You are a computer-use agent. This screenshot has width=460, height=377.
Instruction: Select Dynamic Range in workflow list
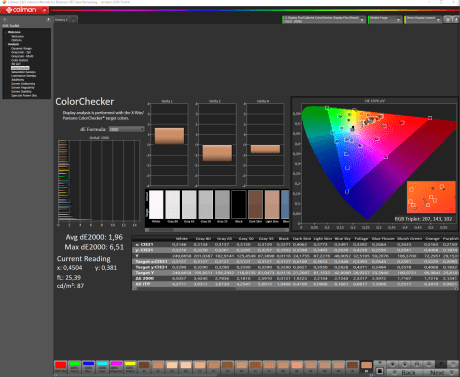click(21, 48)
